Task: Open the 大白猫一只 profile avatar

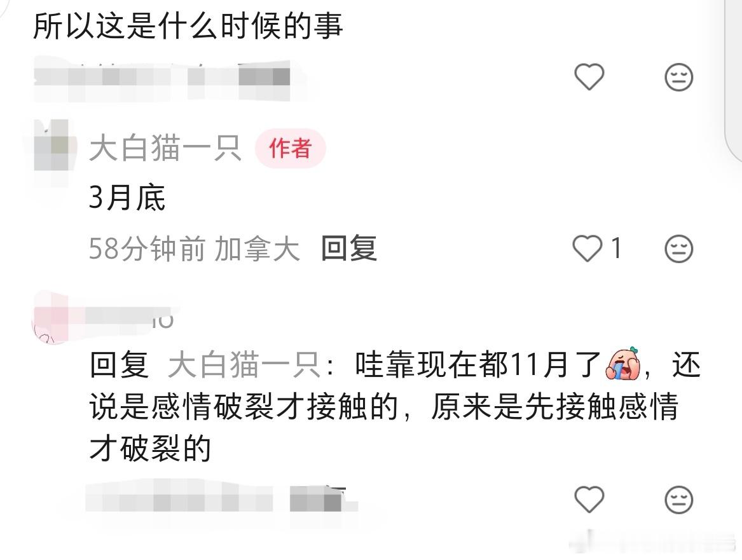Action: click(53, 146)
